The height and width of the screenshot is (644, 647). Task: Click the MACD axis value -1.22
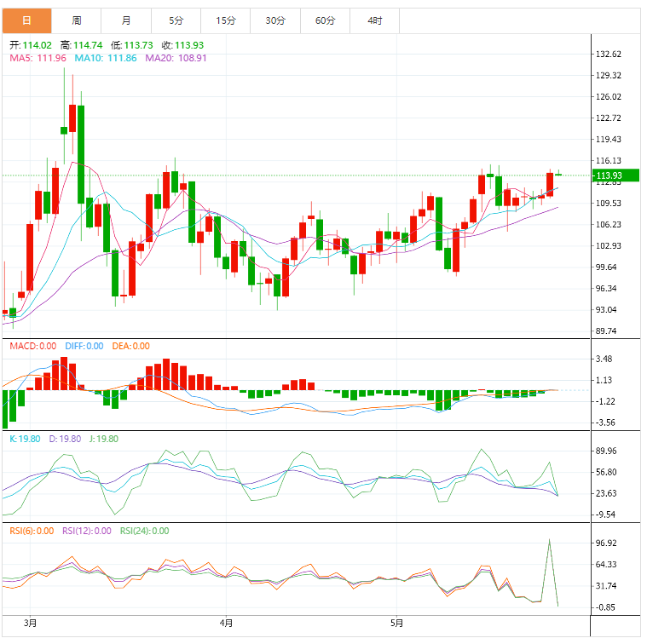[x=605, y=401]
